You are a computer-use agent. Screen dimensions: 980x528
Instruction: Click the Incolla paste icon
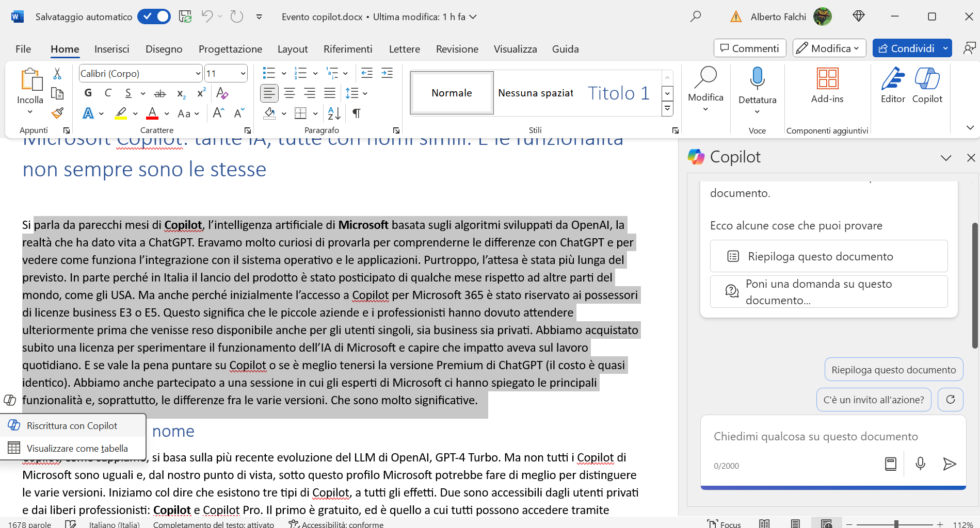[31, 80]
